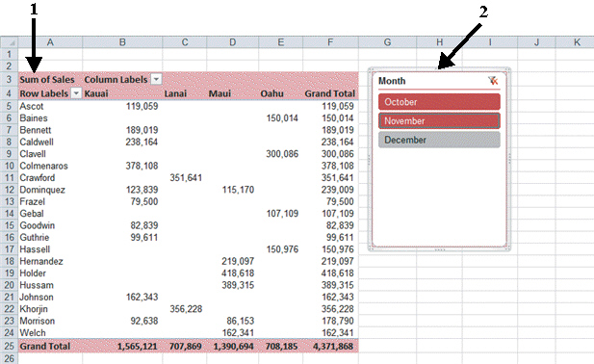Viewport: 594px width, 364px height.
Task: Select the Ascot row label
Action: click(x=32, y=106)
